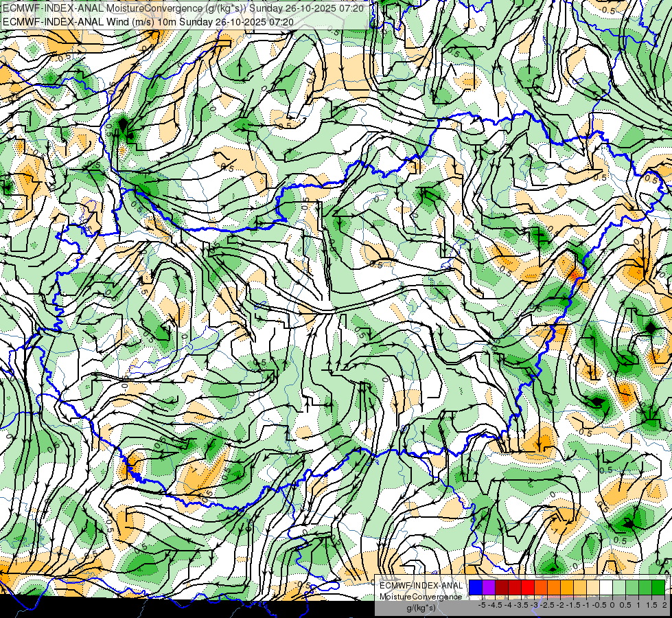Click the MoistureConvergence header title line
This screenshot has height=618, width=672.
point(183,8)
